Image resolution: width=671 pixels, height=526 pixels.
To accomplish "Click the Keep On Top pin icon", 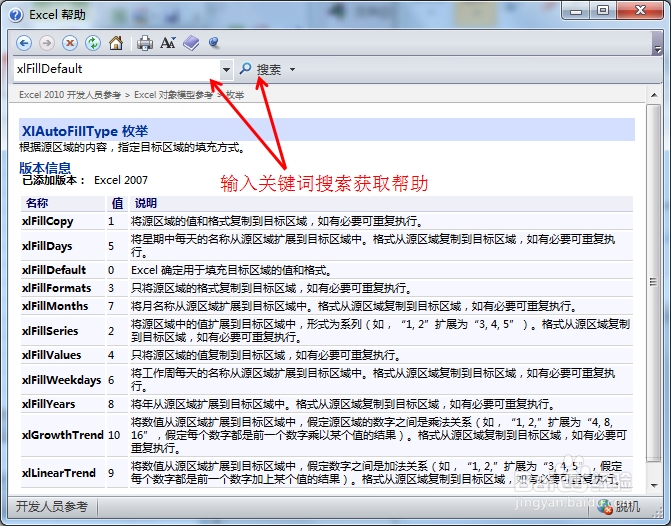I will point(214,42).
